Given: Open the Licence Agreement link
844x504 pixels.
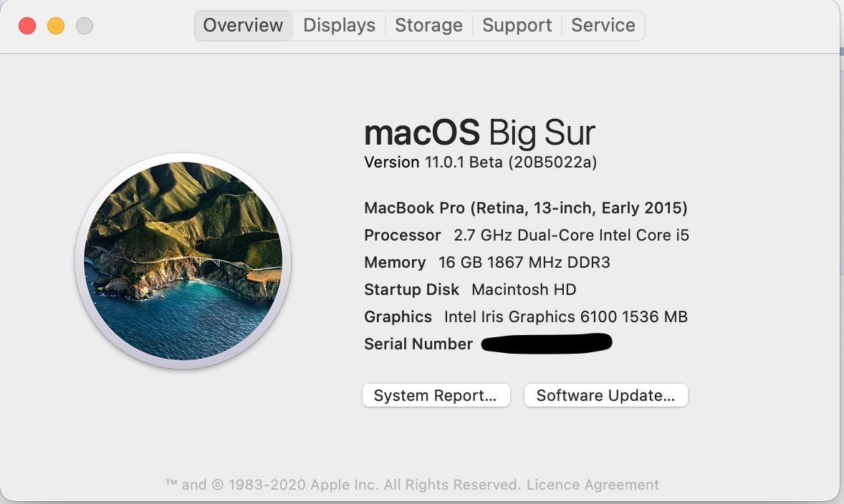Looking at the screenshot, I should (x=593, y=485).
